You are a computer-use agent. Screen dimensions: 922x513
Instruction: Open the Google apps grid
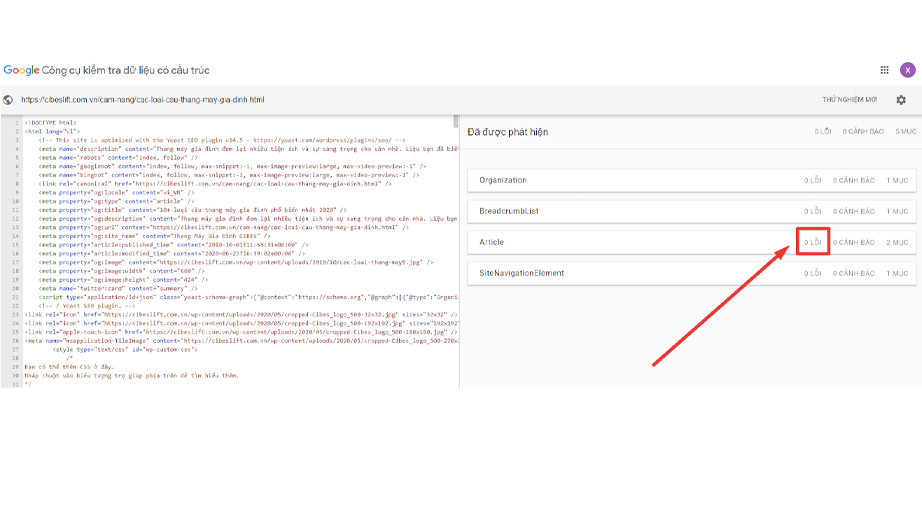coord(884,70)
